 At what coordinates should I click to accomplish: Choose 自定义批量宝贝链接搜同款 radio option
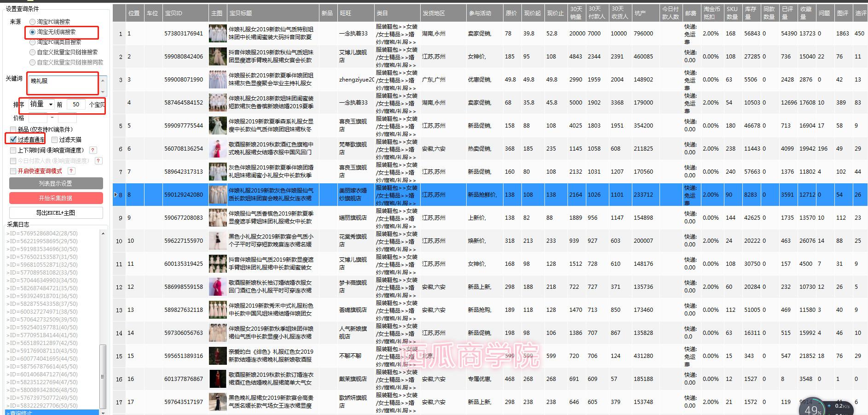(x=32, y=62)
